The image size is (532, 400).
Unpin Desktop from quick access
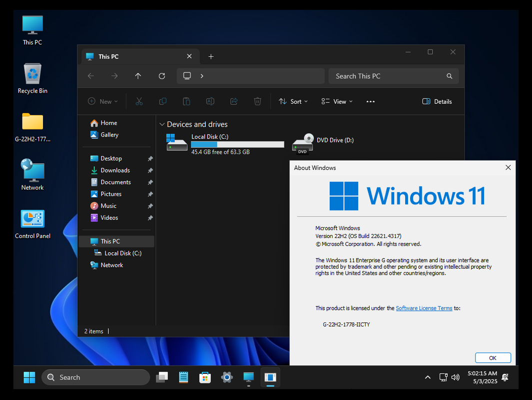pyautogui.click(x=150, y=158)
